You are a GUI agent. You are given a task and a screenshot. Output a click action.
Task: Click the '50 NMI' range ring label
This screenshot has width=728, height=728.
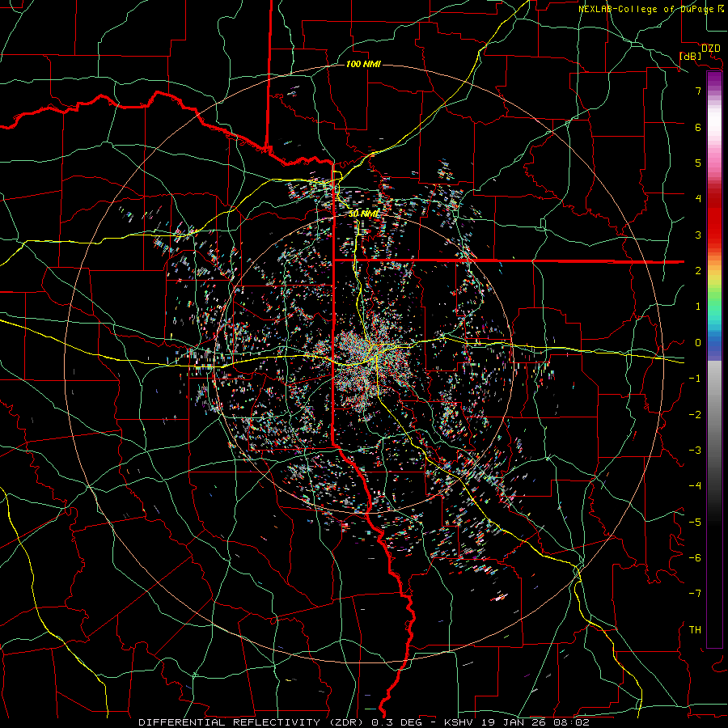point(364,214)
